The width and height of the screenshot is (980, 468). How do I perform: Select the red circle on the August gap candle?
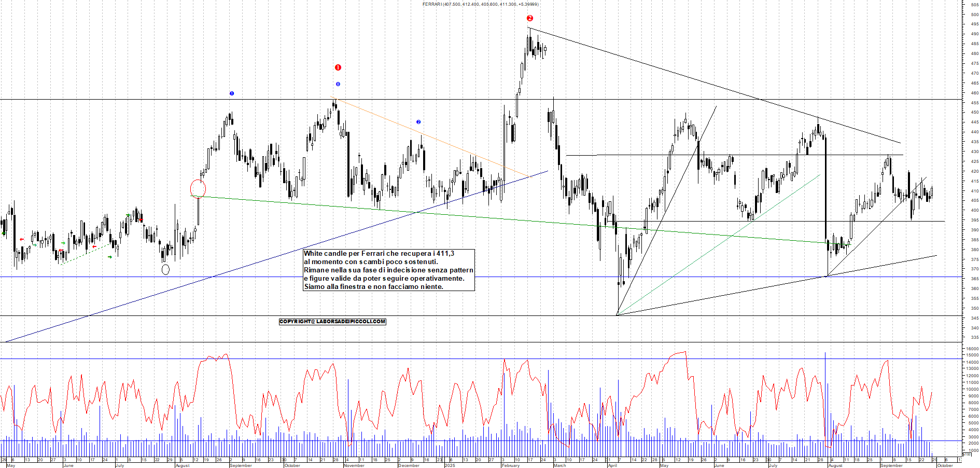198,189
